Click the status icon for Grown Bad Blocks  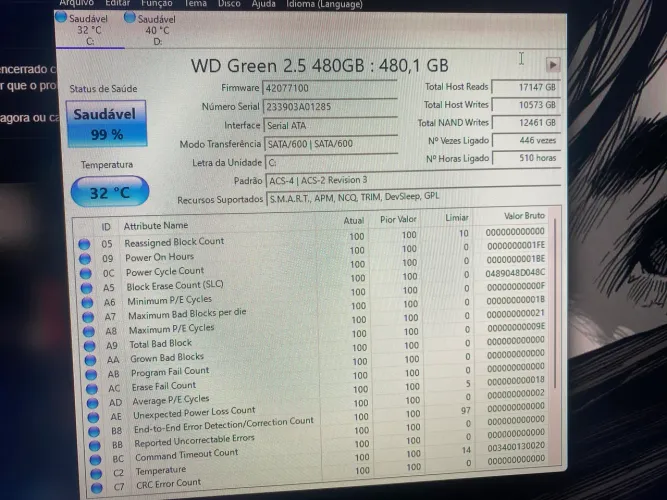coord(91,360)
